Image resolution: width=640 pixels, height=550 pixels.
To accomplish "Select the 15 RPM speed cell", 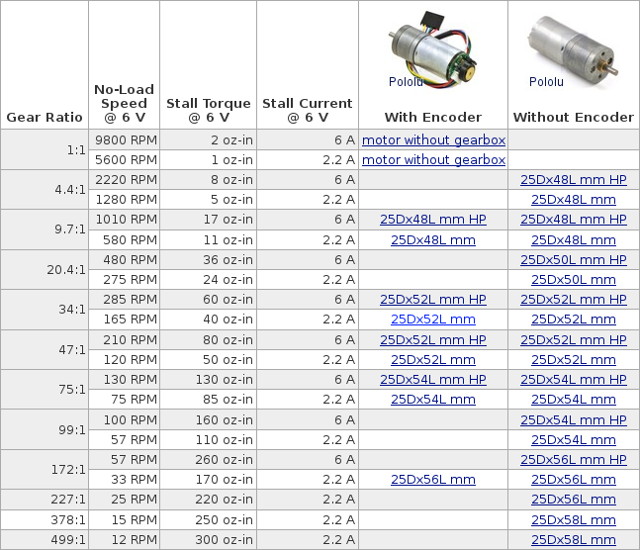I will coord(124,520).
